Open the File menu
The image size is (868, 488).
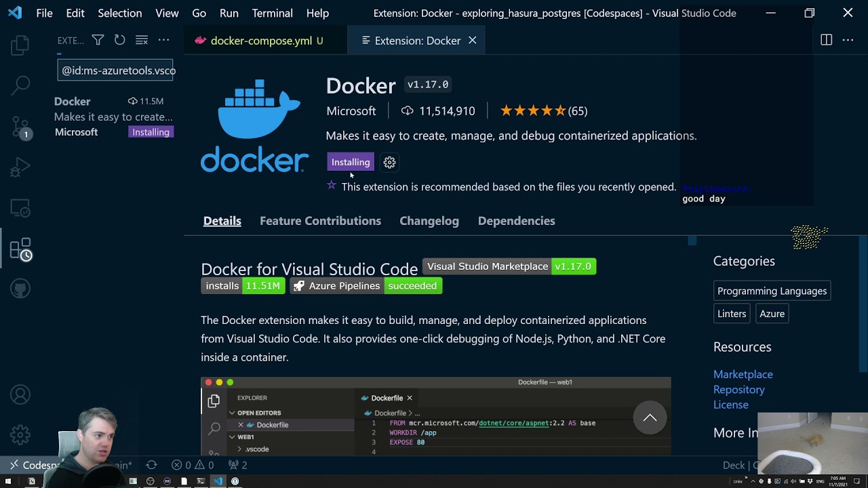44,13
